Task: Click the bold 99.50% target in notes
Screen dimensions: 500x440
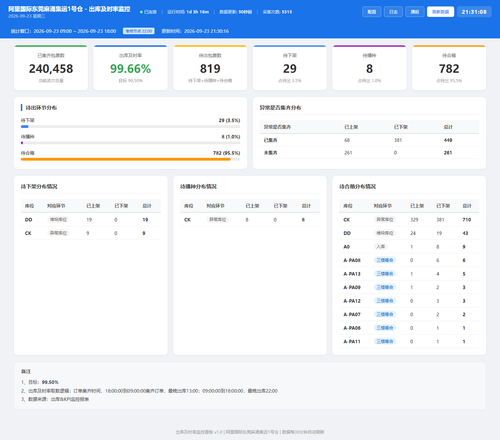Action: click(x=50, y=382)
